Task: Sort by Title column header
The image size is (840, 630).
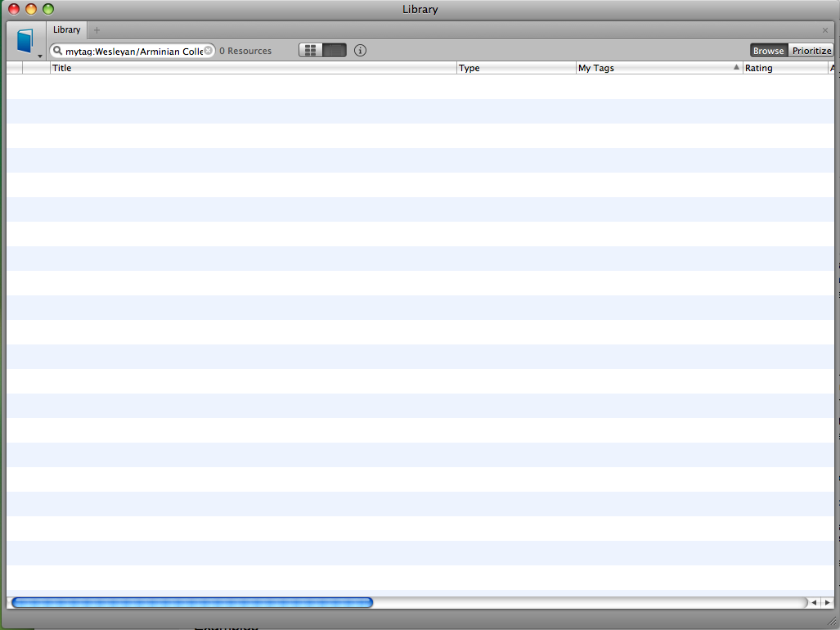Action: coord(254,68)
